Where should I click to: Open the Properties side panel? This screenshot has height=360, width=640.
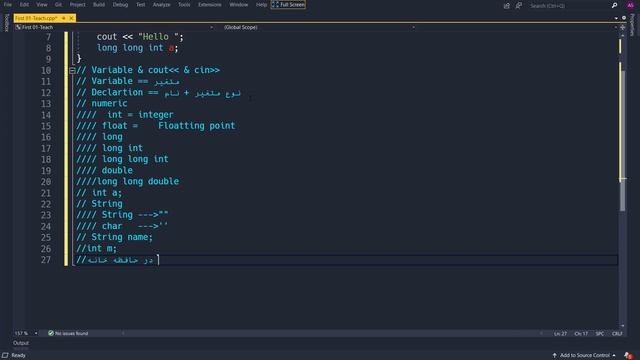[x=633, y=24]
